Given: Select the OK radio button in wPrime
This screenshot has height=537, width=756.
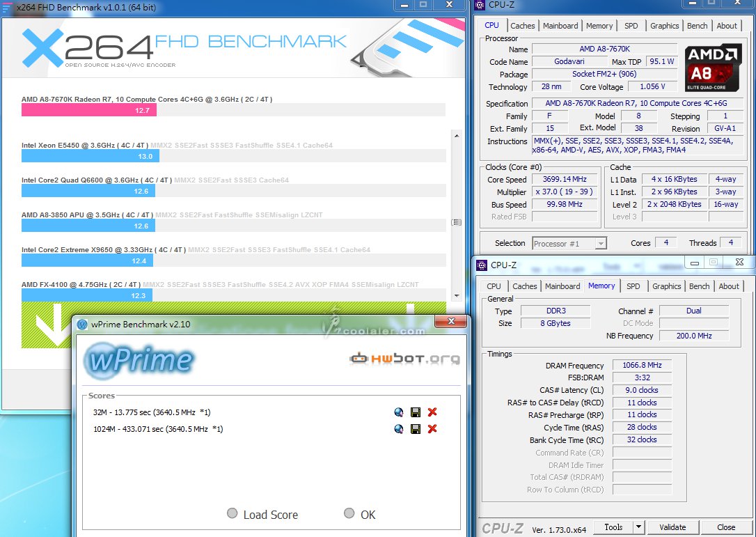Looking at the screenshot, I should [349, 513].
